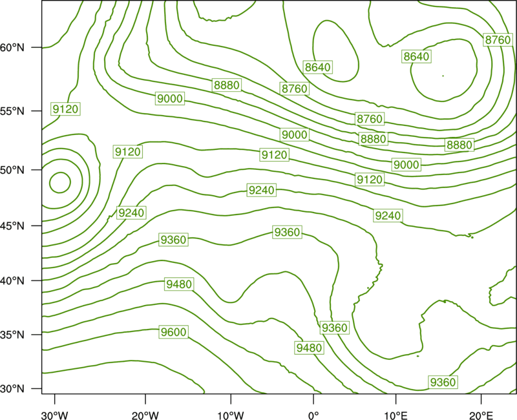Click the innermost circle of the western closed low

pos(60,182)
